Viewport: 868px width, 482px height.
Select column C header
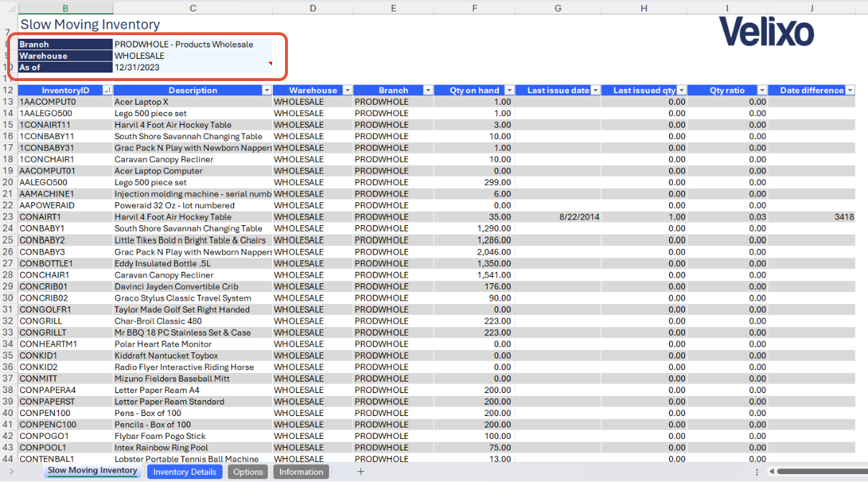pos(192,8)
